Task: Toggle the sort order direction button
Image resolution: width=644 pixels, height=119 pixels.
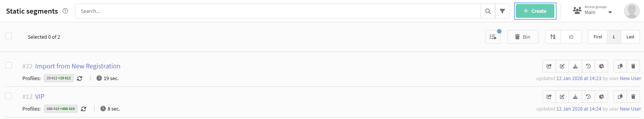Action: 553,37
